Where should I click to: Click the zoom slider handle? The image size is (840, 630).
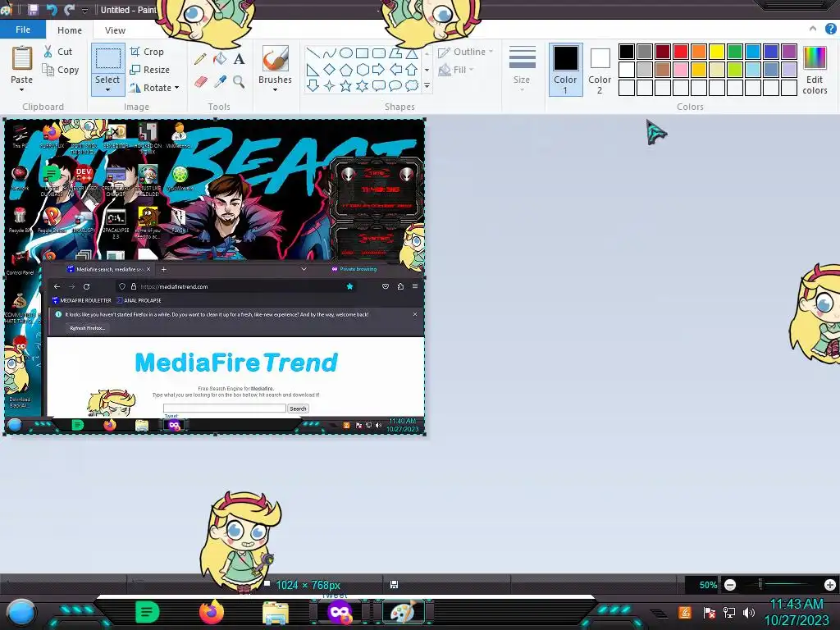coord(760,584)
